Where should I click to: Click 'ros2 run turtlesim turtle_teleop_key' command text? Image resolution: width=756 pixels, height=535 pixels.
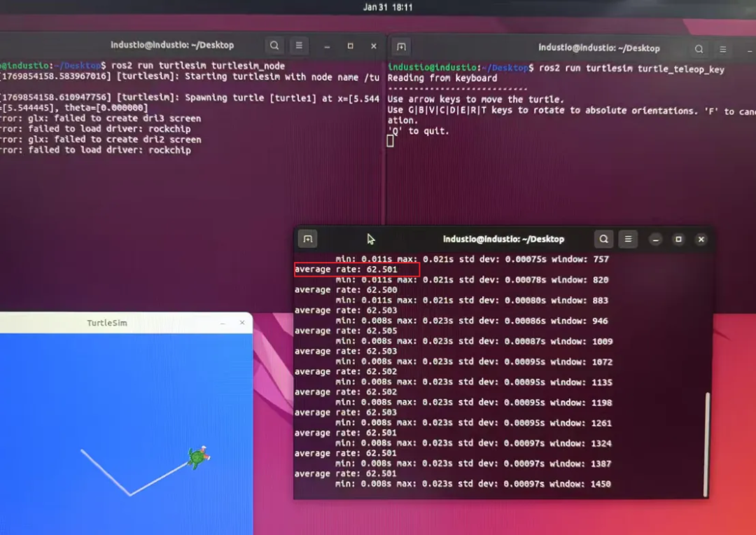click(631, 69)
